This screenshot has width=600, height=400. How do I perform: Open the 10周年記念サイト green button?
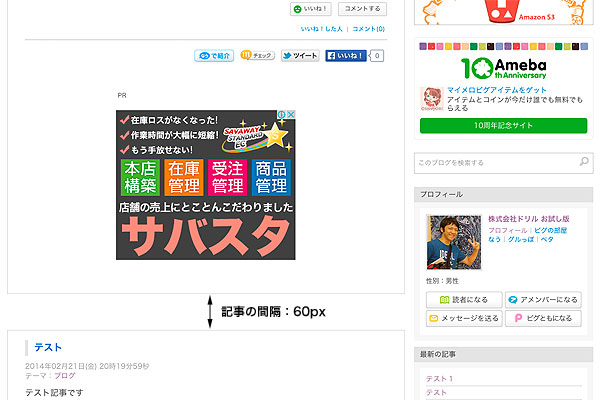[503, 126]
